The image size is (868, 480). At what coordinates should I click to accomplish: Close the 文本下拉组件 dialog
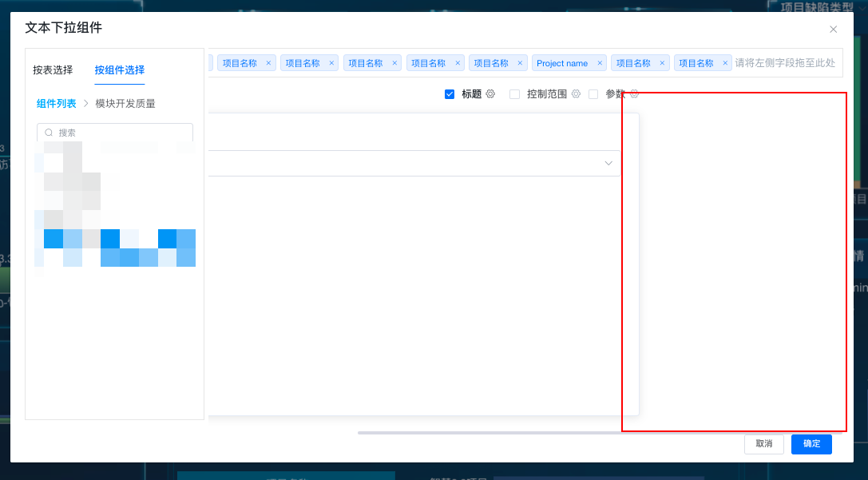(833, 30)
